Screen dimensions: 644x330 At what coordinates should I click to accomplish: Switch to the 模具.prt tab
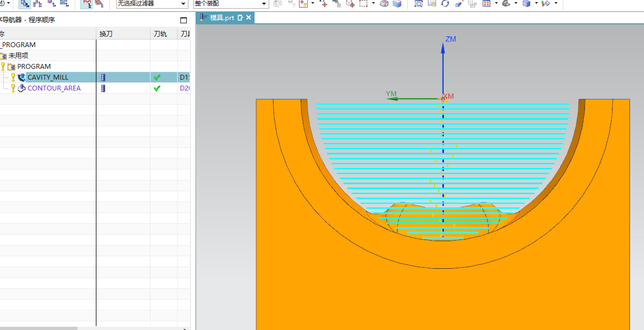[x=222, y=18]
